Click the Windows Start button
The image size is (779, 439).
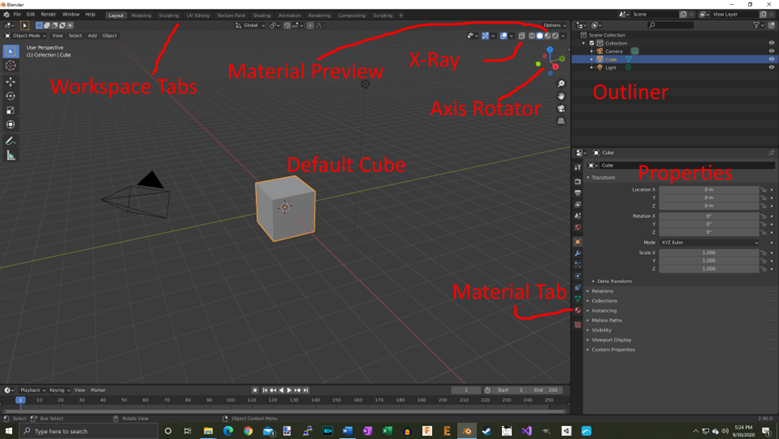10,431
